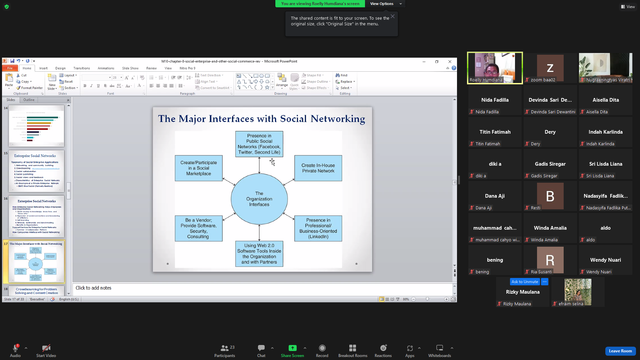Open the Reactions menu icon
The image size is (640, 360).
(383, 348)
